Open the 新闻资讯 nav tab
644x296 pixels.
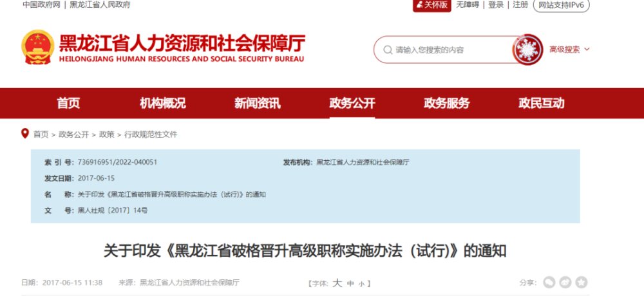[x=258, y=104]
